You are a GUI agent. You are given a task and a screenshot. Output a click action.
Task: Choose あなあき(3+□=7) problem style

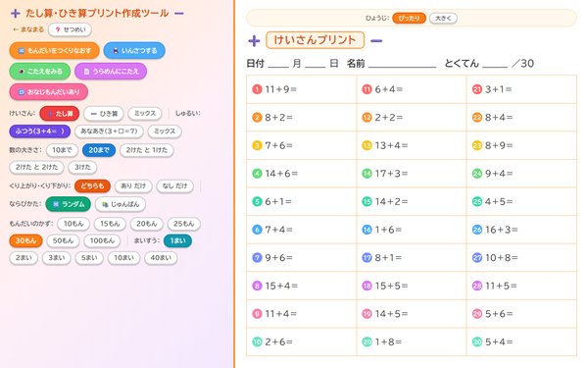(x=109, y=131)
